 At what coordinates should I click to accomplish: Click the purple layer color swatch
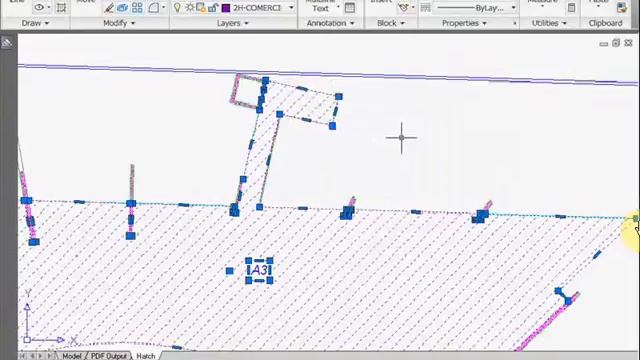coord(226,8)
